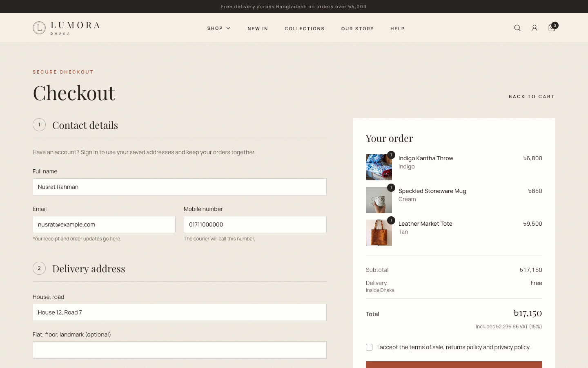Open the privacy policy link
This screenshot has width=588, height=368.
click(512, 347)
